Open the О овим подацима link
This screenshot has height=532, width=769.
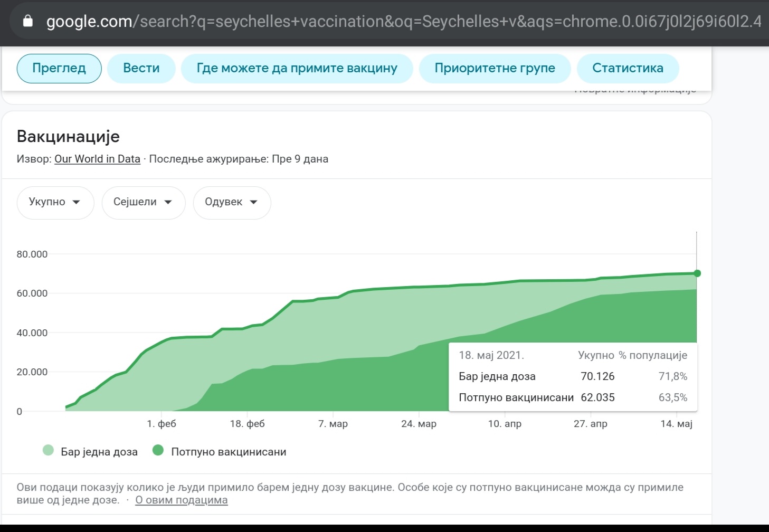point(181,500)
